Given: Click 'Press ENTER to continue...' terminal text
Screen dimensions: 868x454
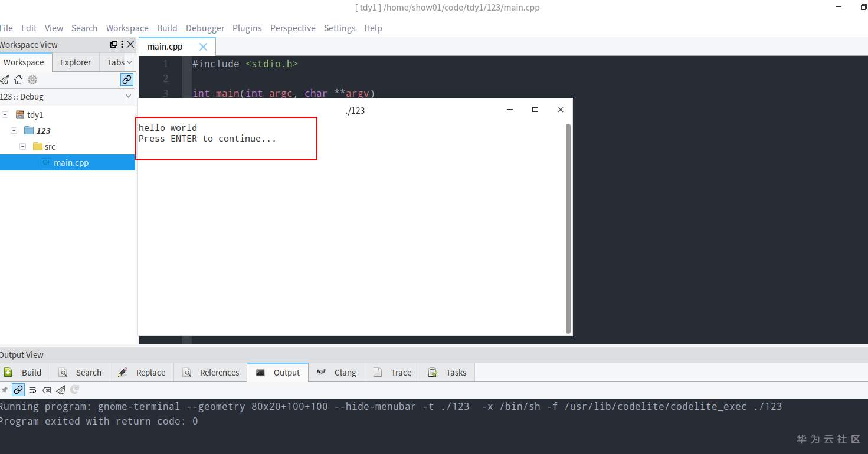Looking at the screenshot, I should click(x=207, y=139).
